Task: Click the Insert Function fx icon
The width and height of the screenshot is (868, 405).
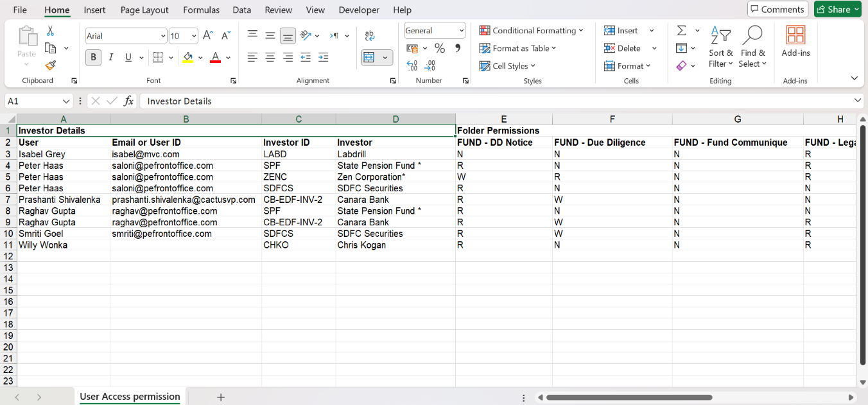Action: pyautogui.click(x=128, y=101)
